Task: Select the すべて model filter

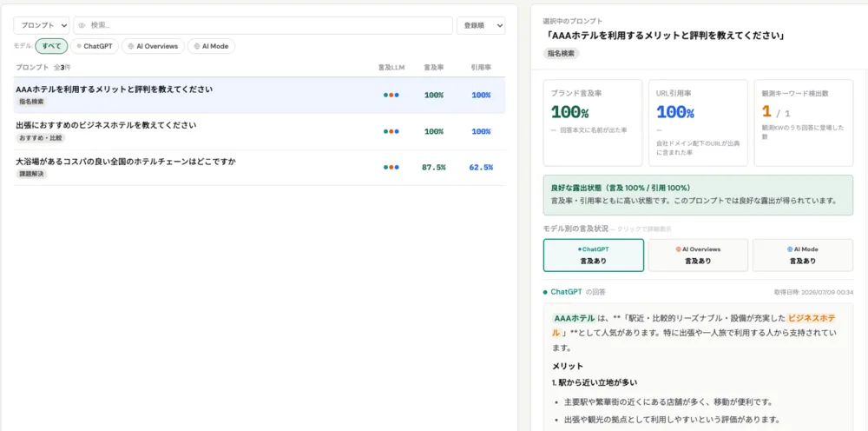Action: (x=51, y=47)
